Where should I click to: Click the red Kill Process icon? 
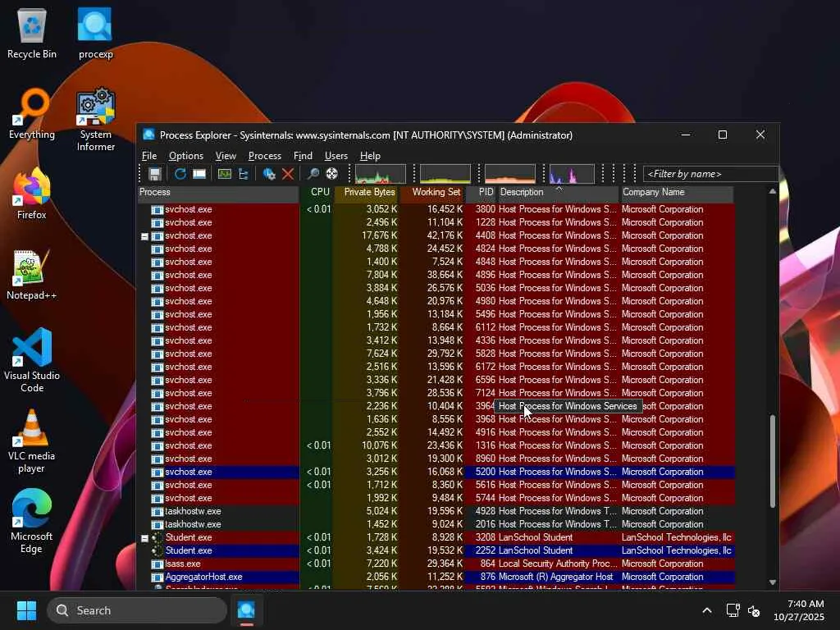point(288,174)
